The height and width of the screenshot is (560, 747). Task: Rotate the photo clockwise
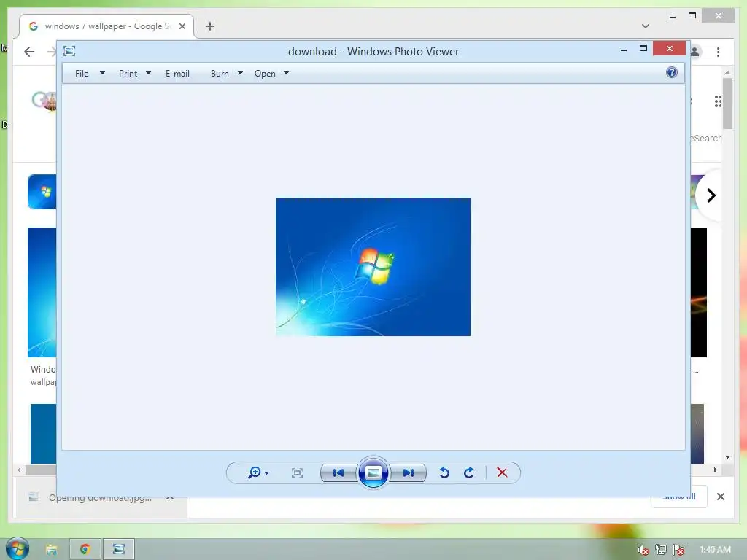click(x=469, y=472)
